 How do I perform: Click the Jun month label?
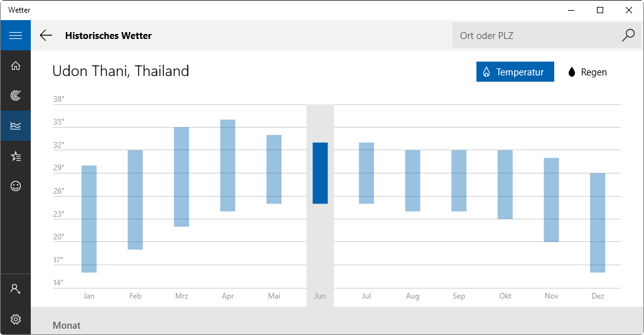[320, 296]
